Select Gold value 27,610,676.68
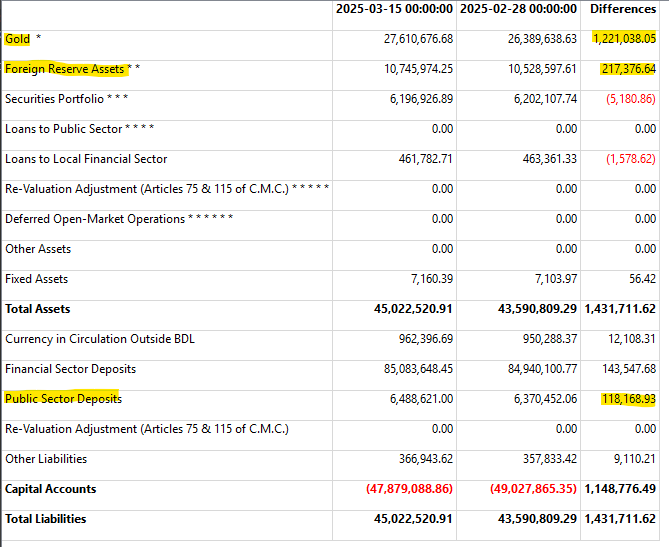Image resolution: width=669 pixels, height=547 pixels. pos(418,39)
